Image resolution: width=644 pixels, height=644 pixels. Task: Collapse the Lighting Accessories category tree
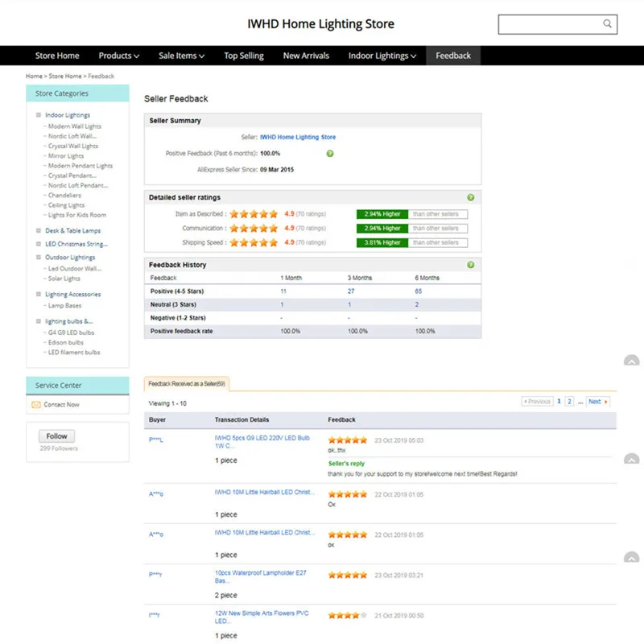(39, 294)
